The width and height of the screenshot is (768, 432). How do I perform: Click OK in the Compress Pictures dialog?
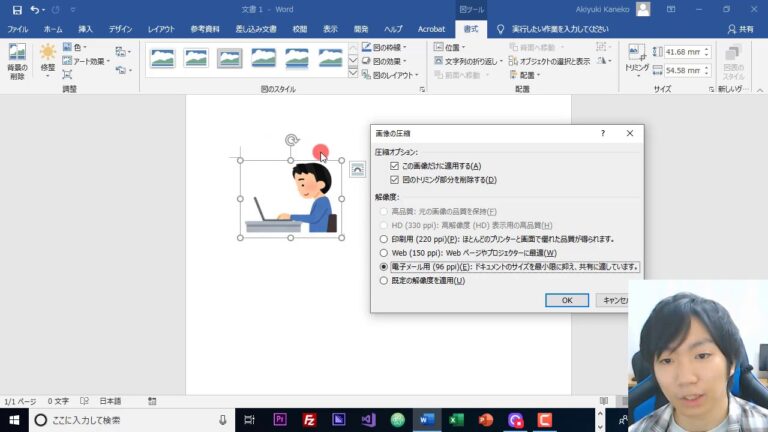click(567, 300)
